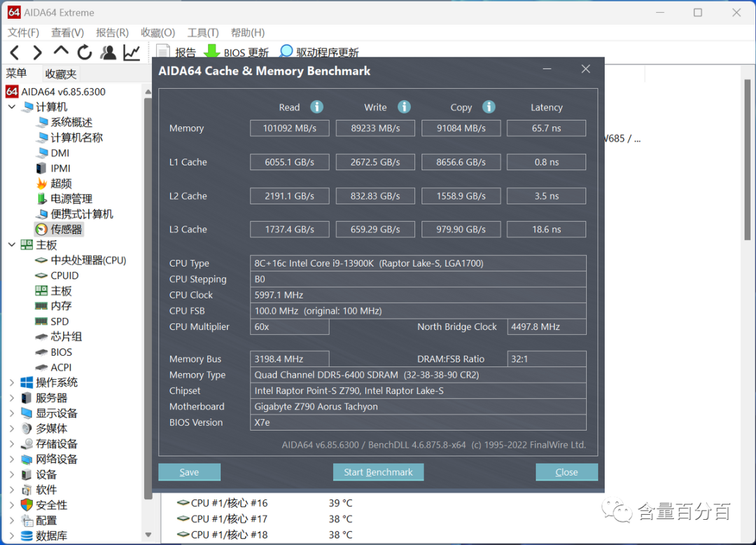The image size is (756, 545).
Task: Expand the 显示设备 tree node
Action: (x=12, y=413)
